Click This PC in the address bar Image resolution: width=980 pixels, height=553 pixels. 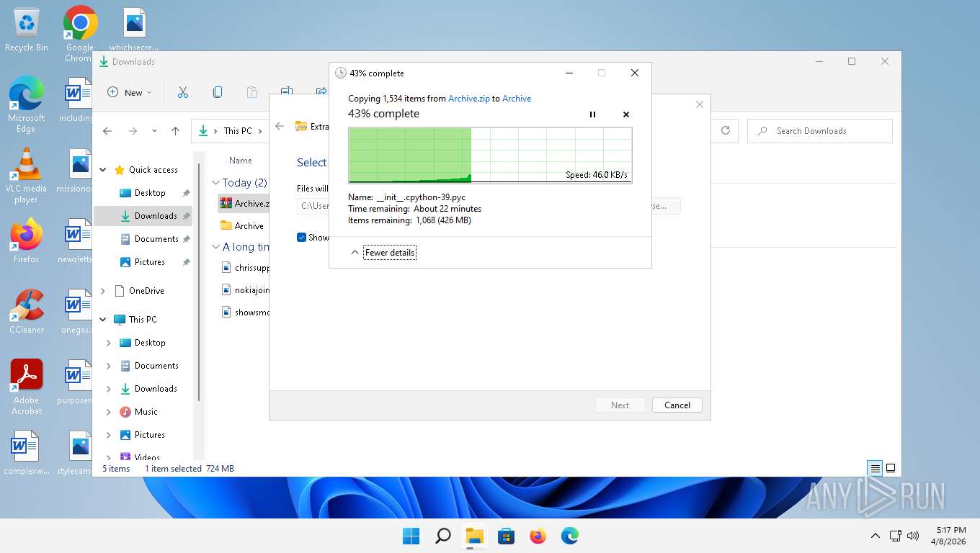click(237, 131)
